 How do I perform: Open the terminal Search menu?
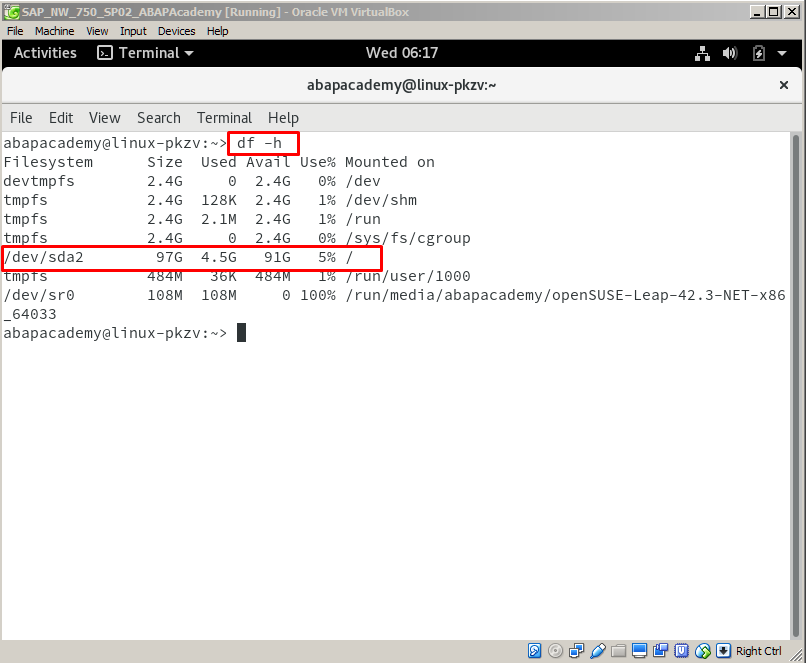click(x=159, y=118)
